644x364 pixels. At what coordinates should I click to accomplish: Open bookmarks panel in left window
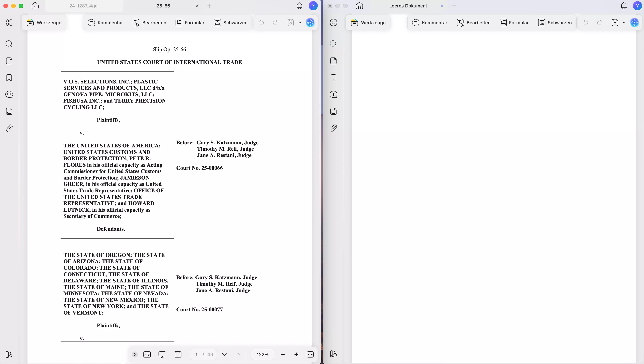(9, 78)
